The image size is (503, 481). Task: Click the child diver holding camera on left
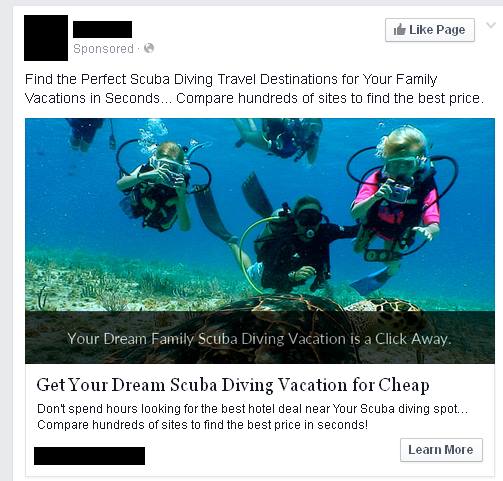[160, 187]
